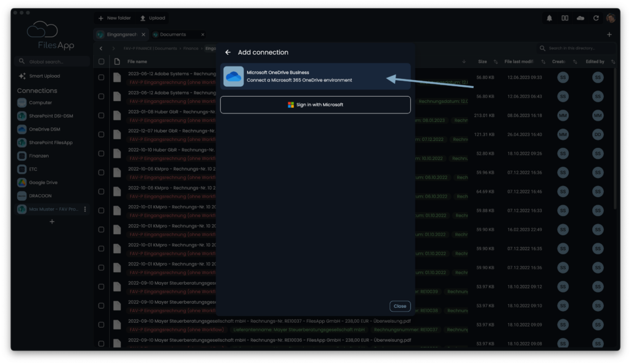Open the RE10037 Mayer Steuerberatungsgesellschaft PDF file
This screenshot has width=631, height=364.
pos(269,321)
